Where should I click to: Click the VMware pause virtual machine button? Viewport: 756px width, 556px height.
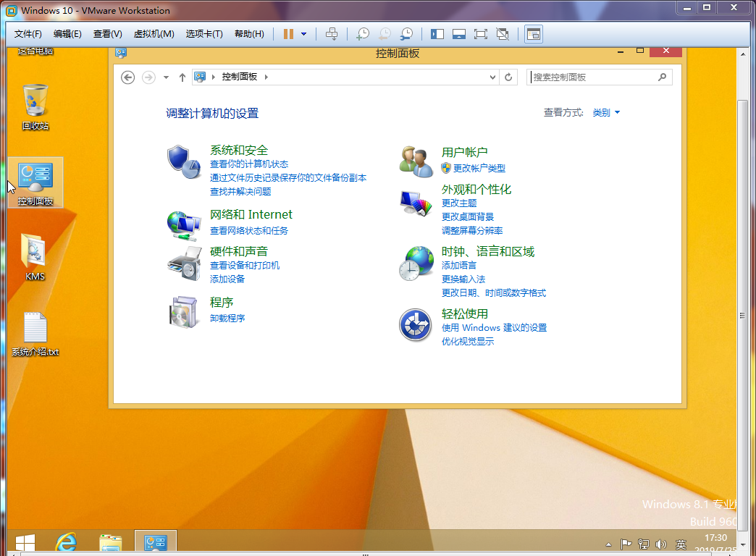(x=288, y=34)
